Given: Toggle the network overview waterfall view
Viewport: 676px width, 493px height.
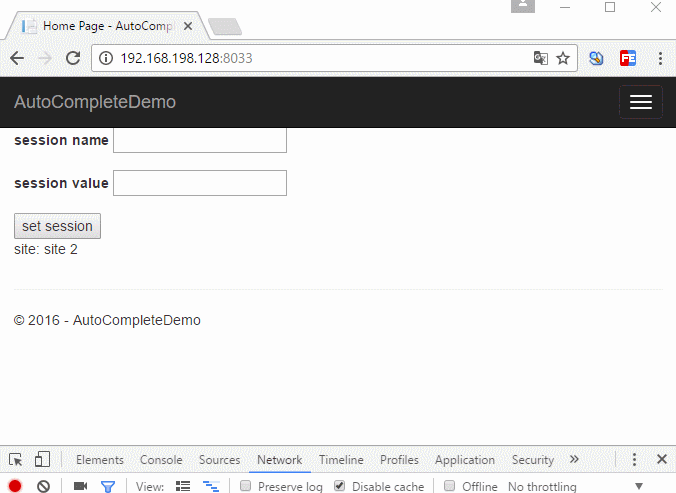Looking at the screenshot, I should point(211,486).
